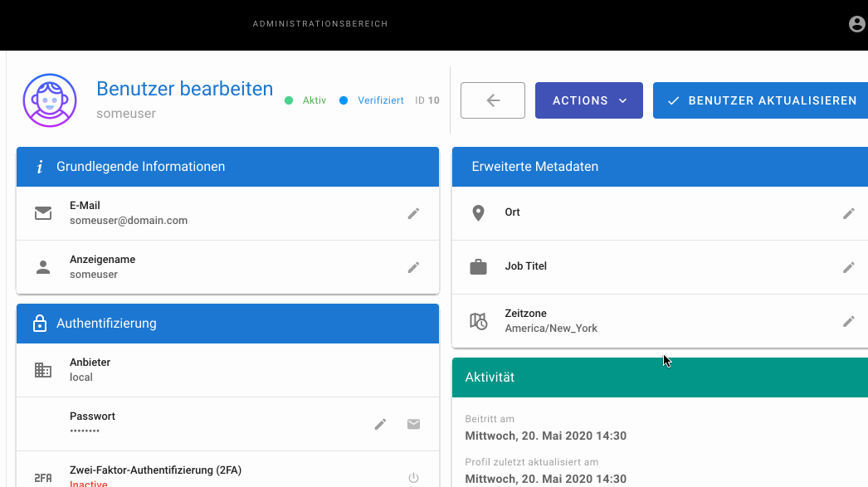The width and height of the screenshot is (868, 487).
Task: Click the Aktivität panel header
Action: [660, 377]
